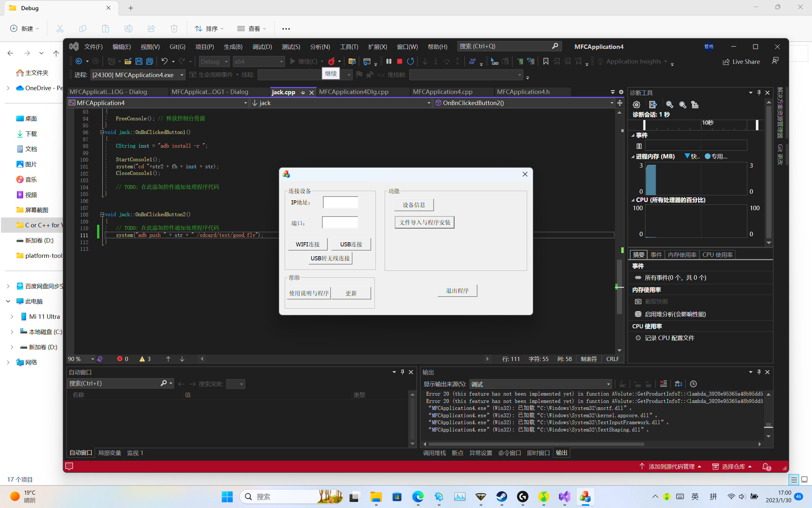Open Visual Studio from the Windows taskbar

(564, 497)
